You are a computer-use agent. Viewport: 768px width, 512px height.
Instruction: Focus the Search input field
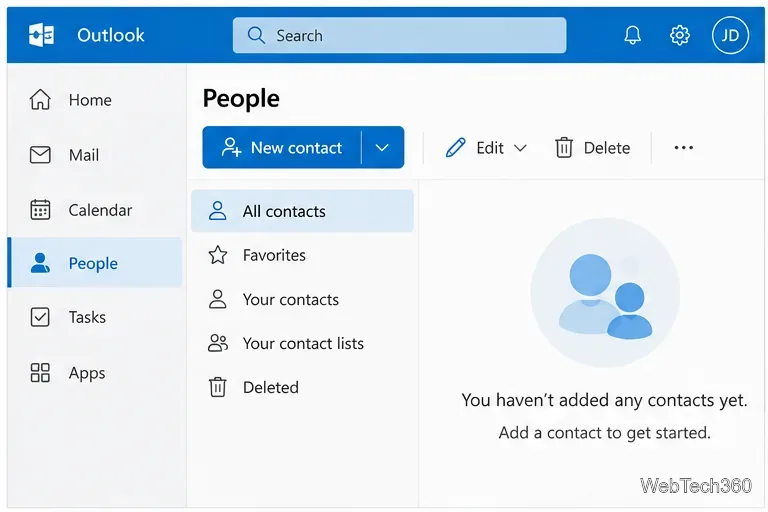coord(399,35)
